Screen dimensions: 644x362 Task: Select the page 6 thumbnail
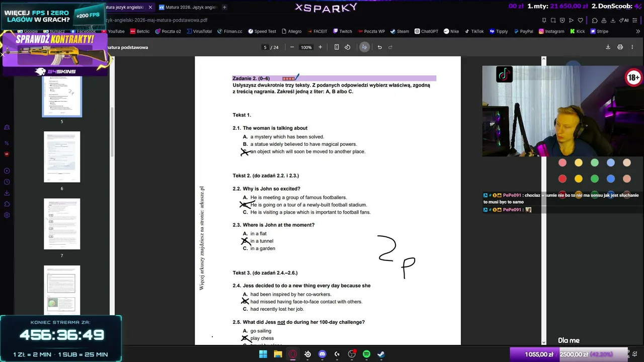click(62, 157)
